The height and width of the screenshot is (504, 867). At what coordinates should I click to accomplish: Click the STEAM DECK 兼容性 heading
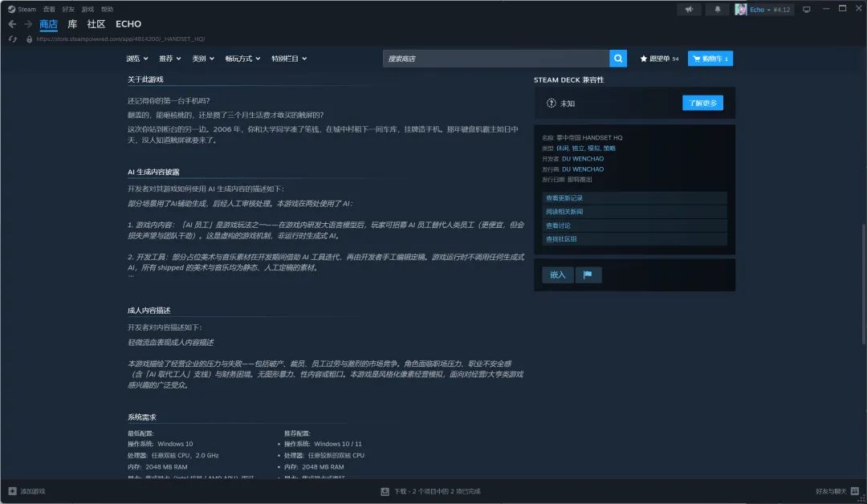click(568, 80)
